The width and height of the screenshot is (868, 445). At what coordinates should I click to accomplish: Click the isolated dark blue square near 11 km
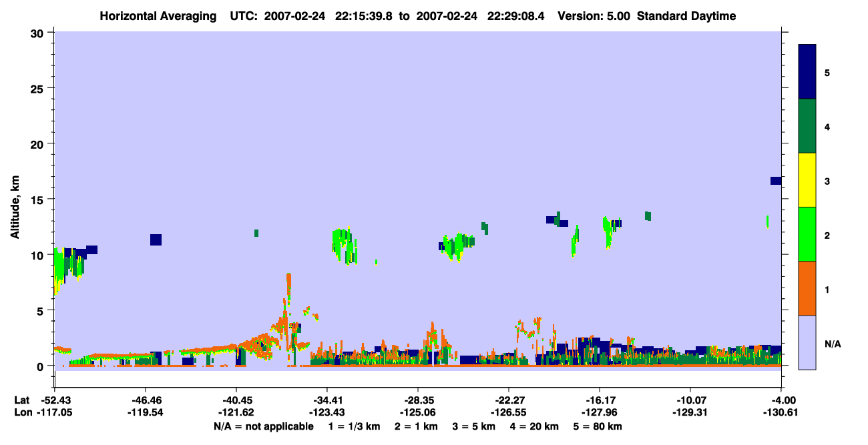(156, 240)
